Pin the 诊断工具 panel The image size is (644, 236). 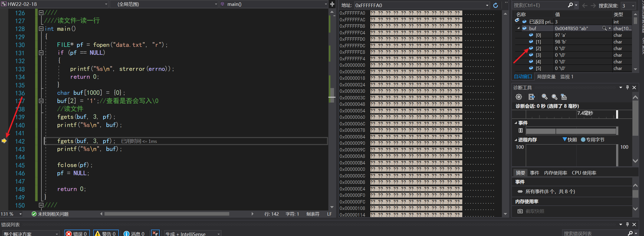pyautogui.click(x=627, y=88)
